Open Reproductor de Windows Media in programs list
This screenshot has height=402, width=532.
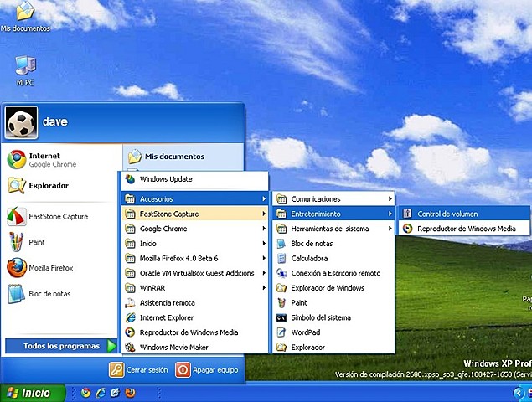coord(194,332)
